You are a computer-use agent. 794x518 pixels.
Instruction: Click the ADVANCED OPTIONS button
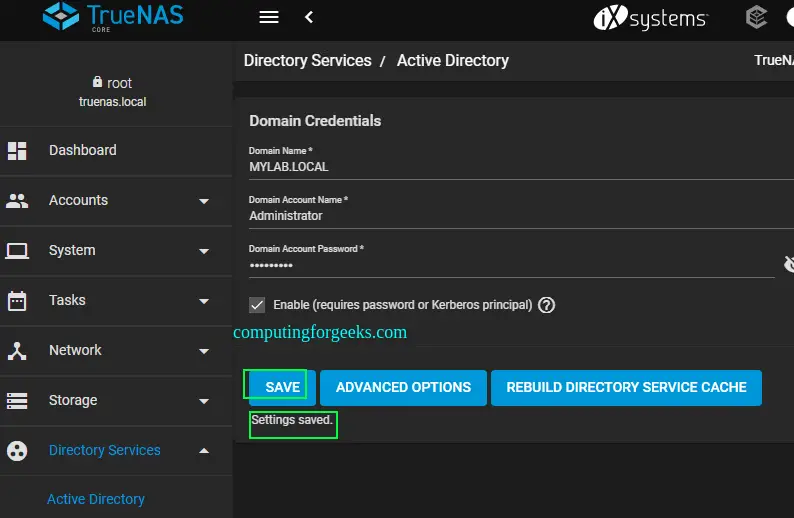tap(403, 387)
